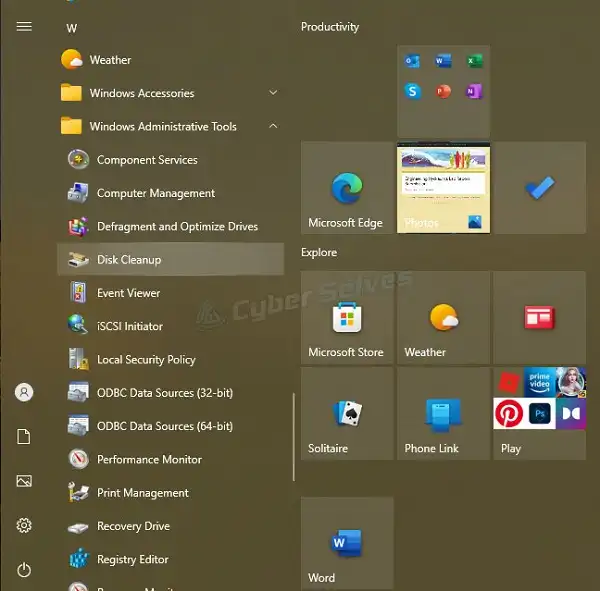Select the Computer Management label
Screen dimensions: 600x591
pos(156,193)
